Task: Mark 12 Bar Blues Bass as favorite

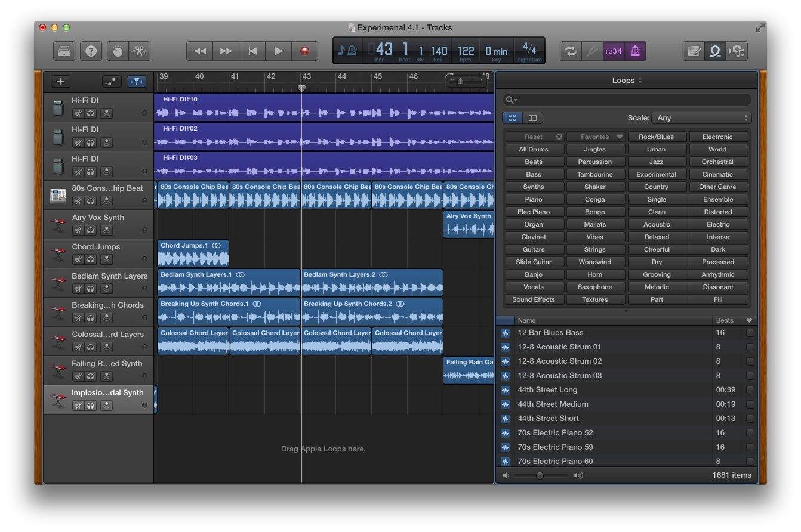Action: pyautogui.click(x=750, y=333)
